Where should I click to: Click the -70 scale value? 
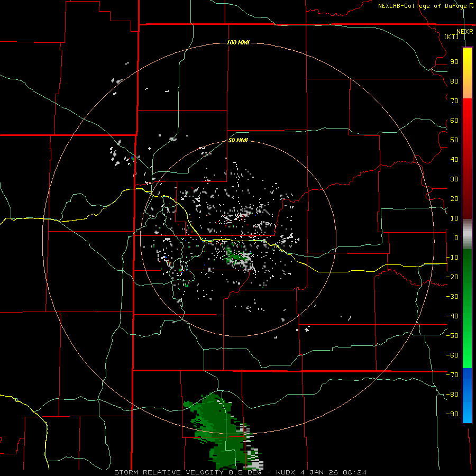click(x=452, y=375)
